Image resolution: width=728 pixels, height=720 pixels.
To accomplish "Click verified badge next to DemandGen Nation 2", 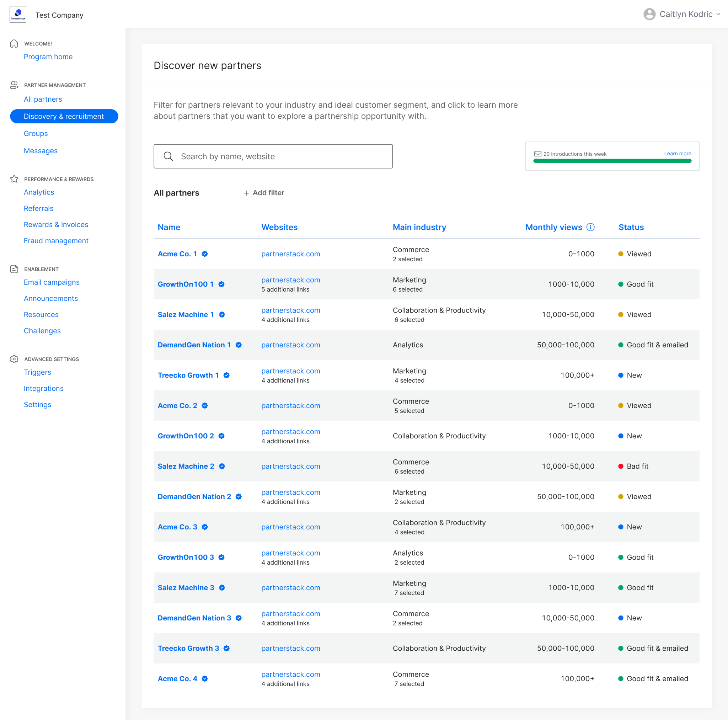I will 239,496.
